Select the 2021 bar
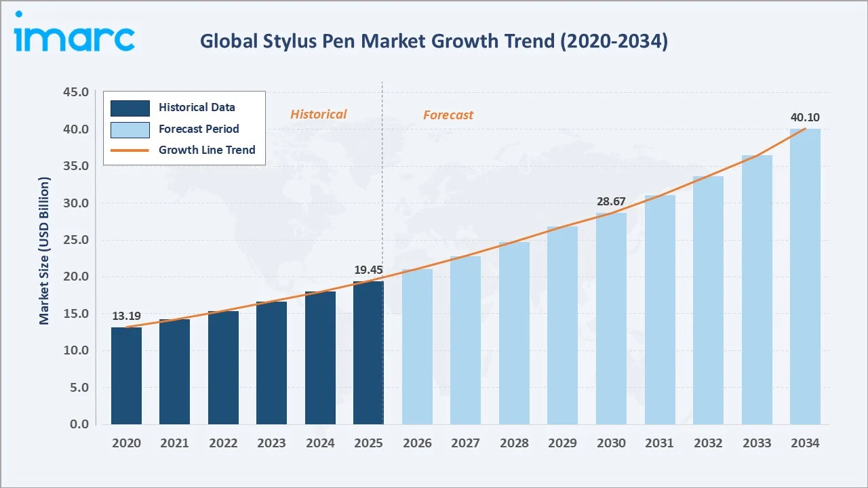The image size is (868, 488). (175, 371)
